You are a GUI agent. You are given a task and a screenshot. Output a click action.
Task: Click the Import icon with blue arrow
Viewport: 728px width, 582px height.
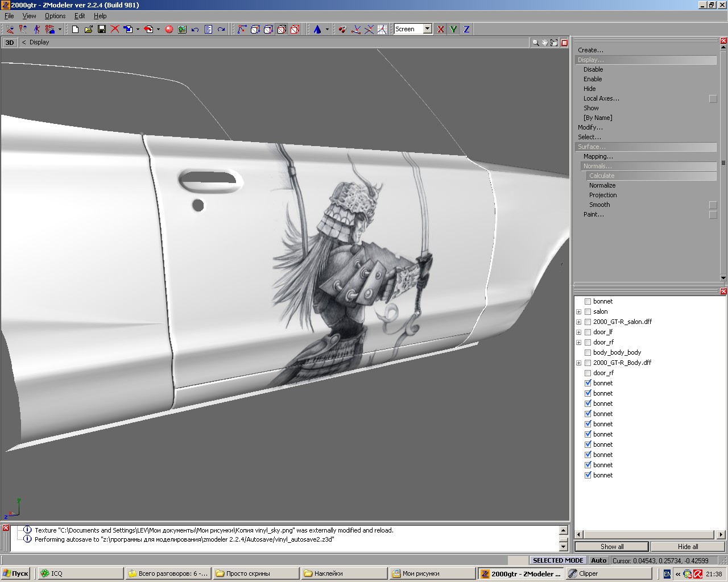[128, 29]
